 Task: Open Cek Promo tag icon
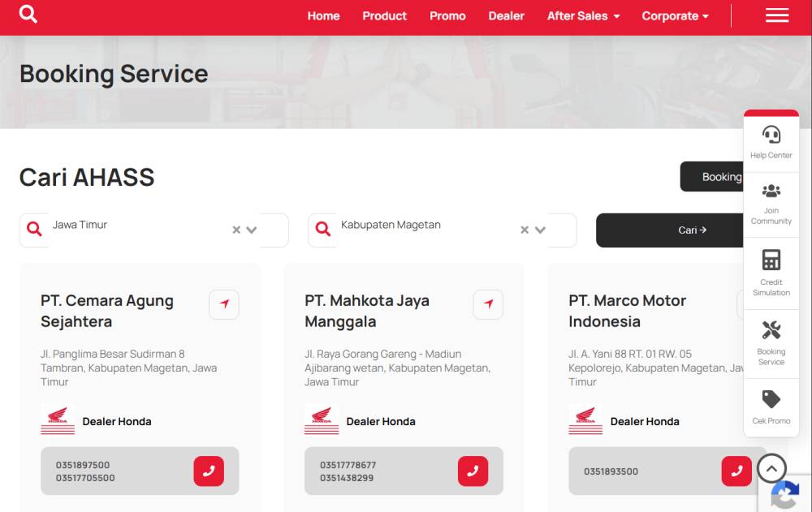point(771,399)
